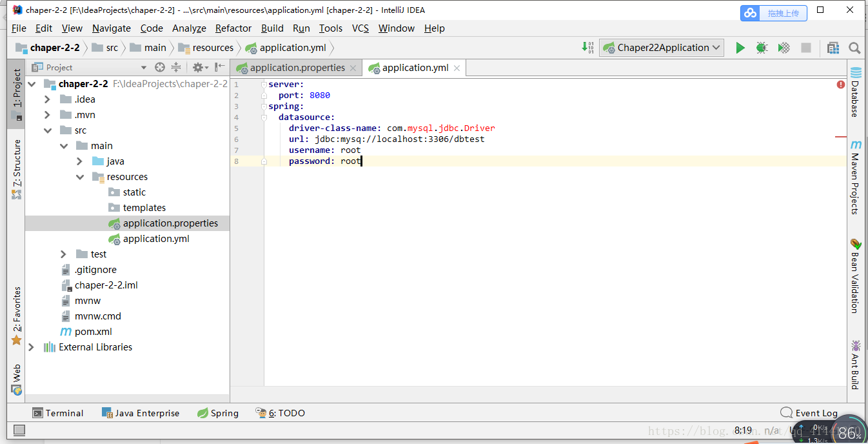Screen dimensions: 868x444
Task: Open the Event Log
Action: [809, 413]
